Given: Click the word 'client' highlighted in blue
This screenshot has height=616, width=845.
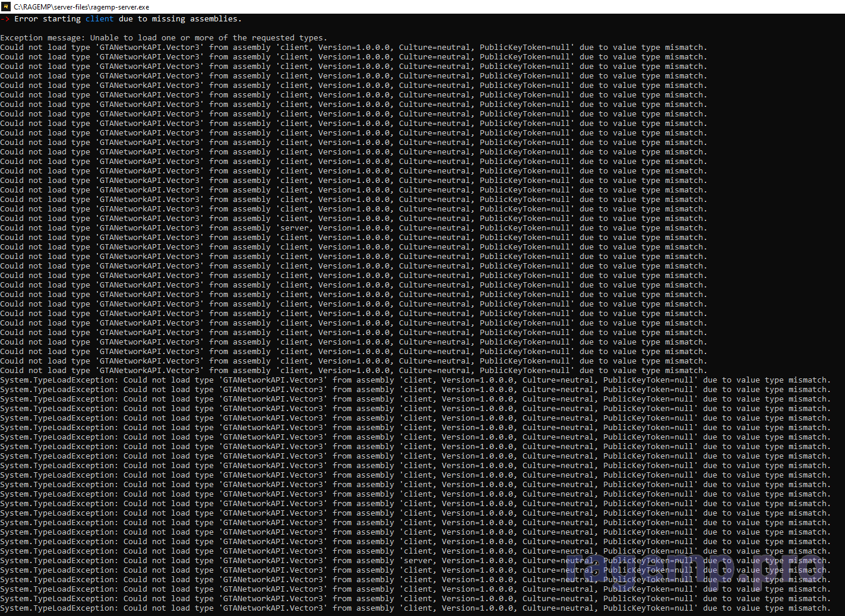Looking at the screenshot, I should (x=99, y=19).
